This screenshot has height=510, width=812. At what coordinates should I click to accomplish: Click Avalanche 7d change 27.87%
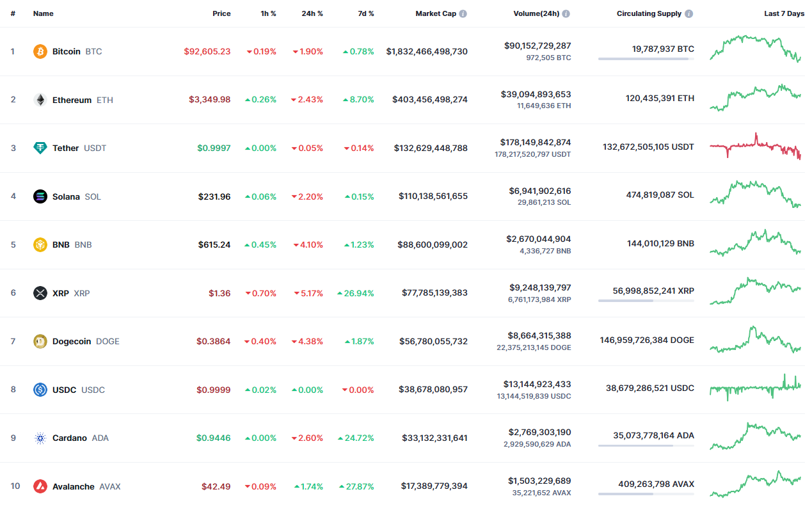coord(356,486)
